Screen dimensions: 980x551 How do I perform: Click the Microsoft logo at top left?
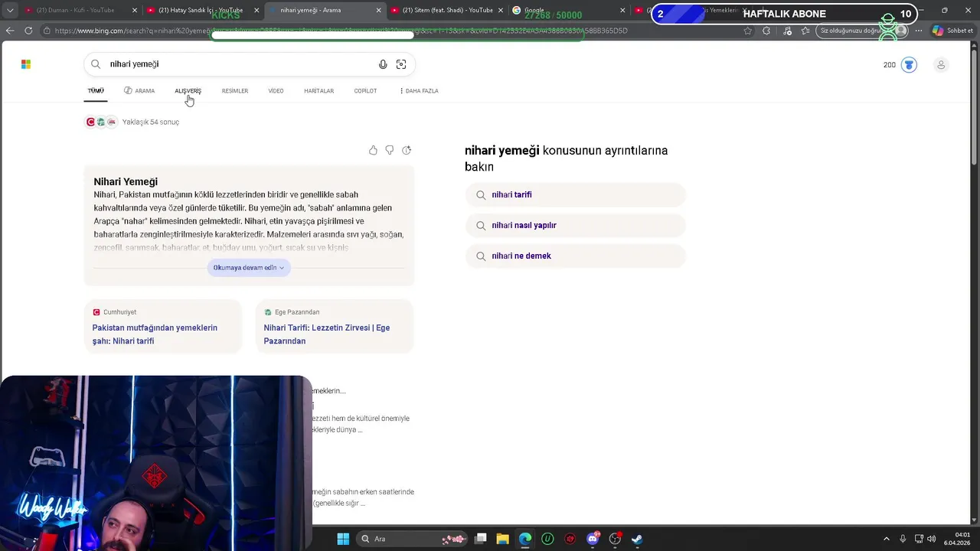coord(26,64)
